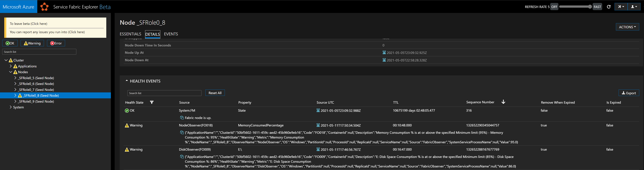The image size is (644, 170).
Task: Click the warning icon next to Cluster
Action: click(x=11, y=60)
